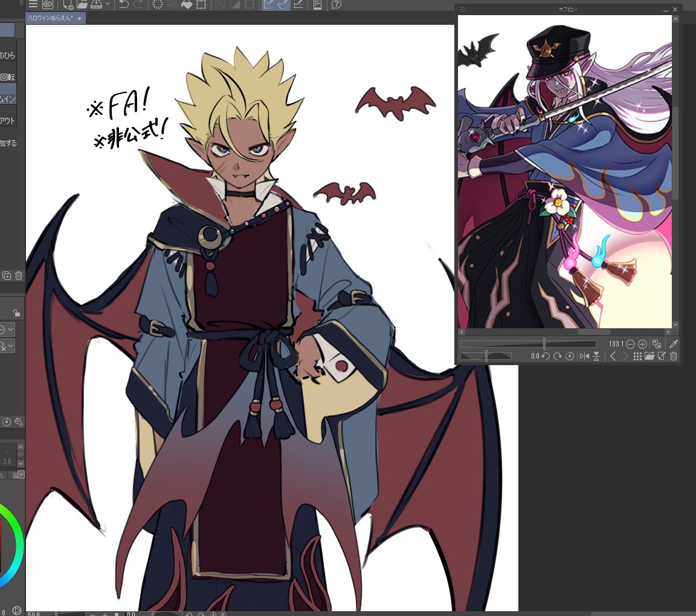Screen dimensions: 696x616
Task: Undo the last action
Action: (124, 4)
